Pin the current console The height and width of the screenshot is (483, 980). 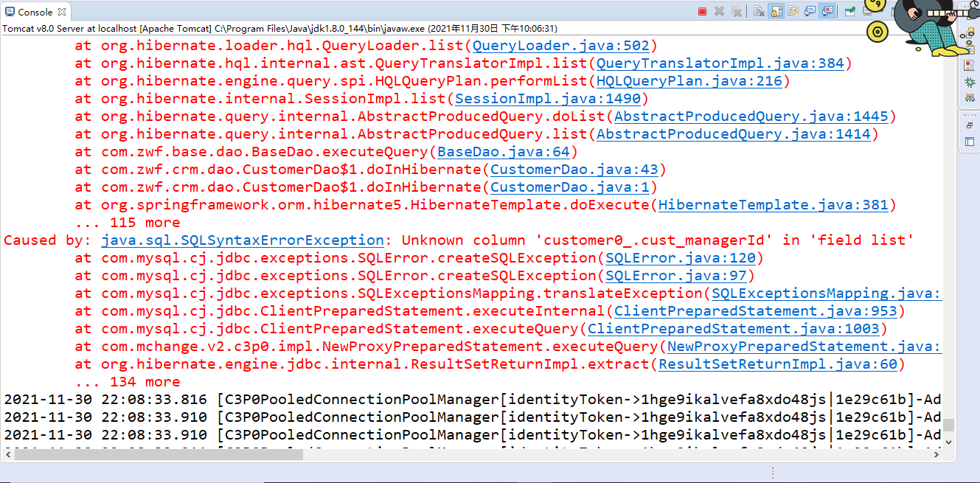tap(850, 11)
